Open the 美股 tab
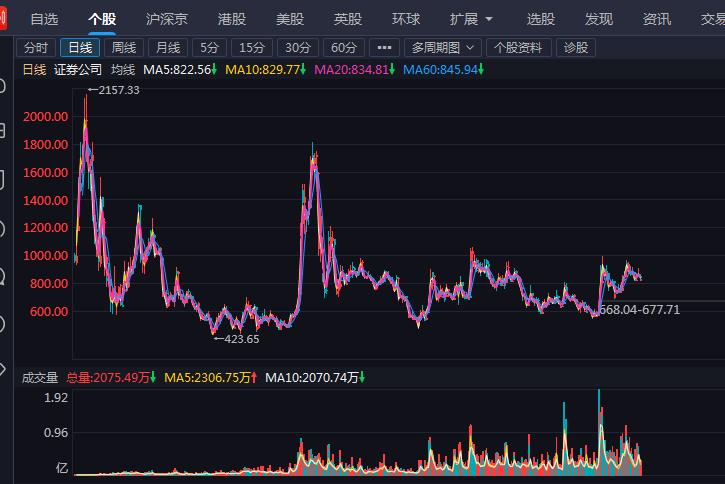The height and width of the screenshot is (484, 725). (x=290, y=19)
